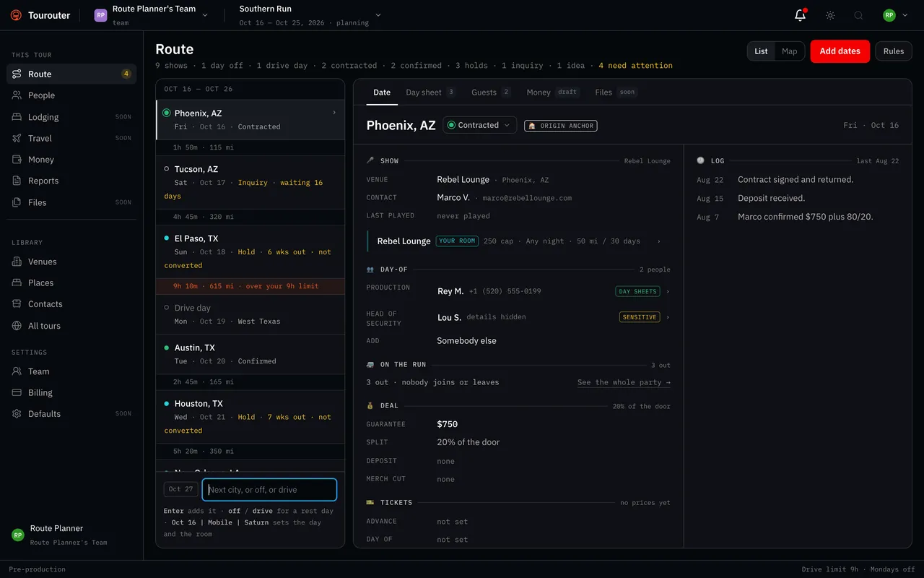Image resolution: width=924 pixels, height=578 pixels.
Task: Open Files sidebar item
Action: 71,202
